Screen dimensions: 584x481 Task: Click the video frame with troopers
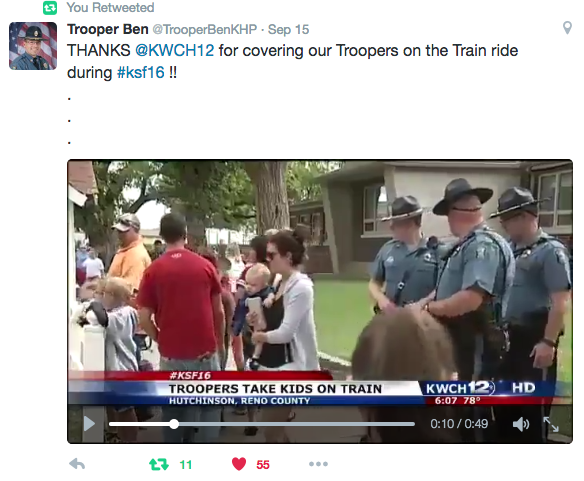[x=320, y=283]
